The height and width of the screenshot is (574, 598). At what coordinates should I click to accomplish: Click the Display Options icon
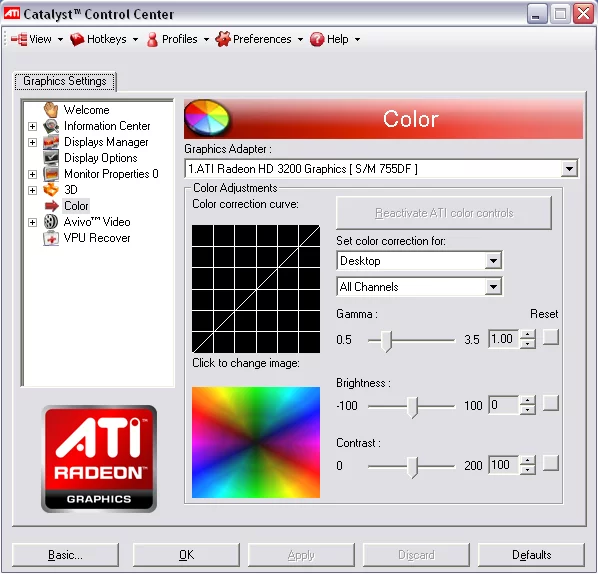51,158
